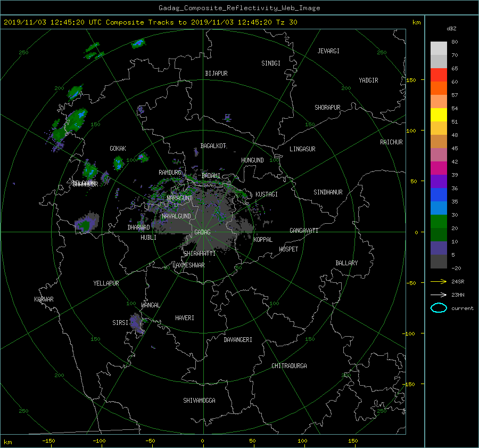Click the HANGAL city label

click(x=150, y=305)
